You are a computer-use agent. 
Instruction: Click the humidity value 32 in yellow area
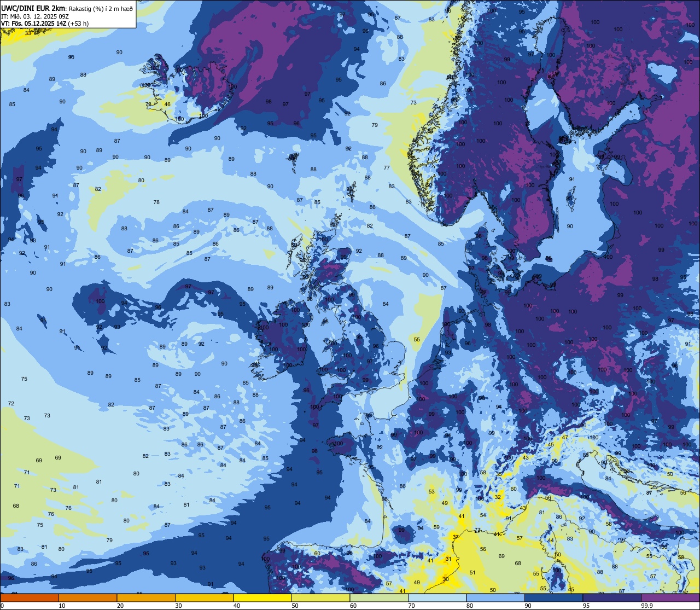click(x=498, y=497)
